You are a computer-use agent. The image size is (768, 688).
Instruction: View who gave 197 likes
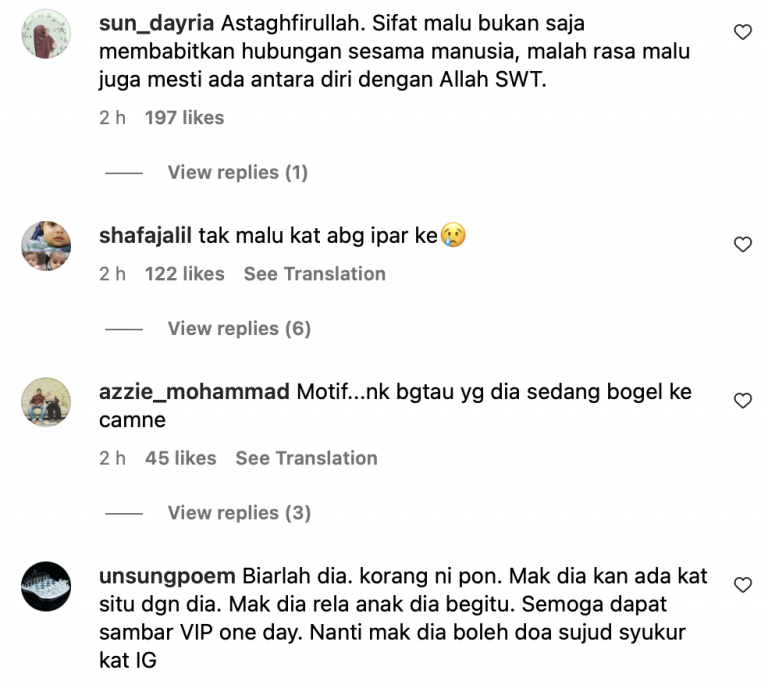click(x=184, y=118)
